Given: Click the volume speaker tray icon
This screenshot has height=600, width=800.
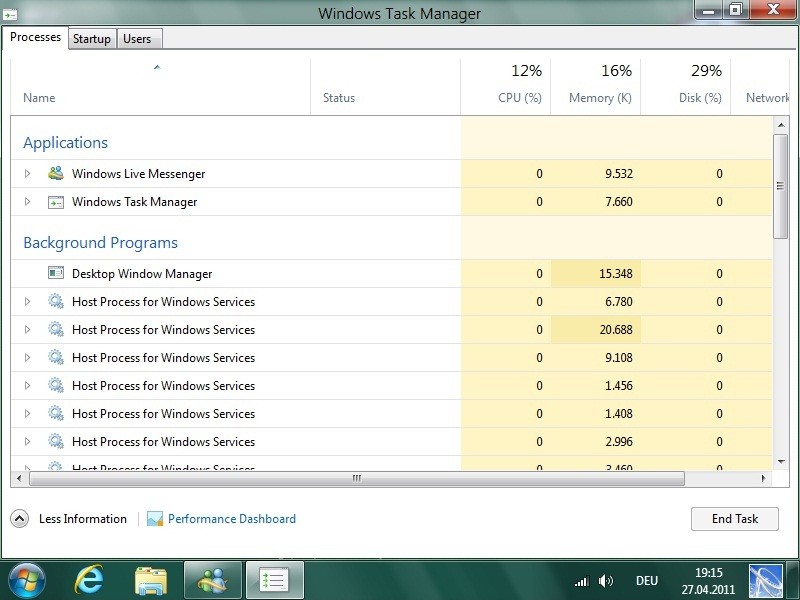Looking at the screenshot, I should (606, 581).
